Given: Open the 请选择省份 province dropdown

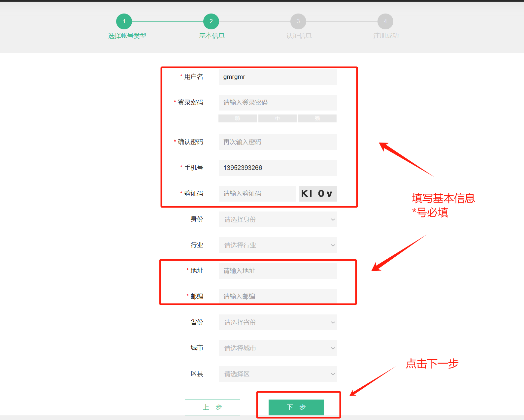Looking at the screenshot, I should 278,322.
